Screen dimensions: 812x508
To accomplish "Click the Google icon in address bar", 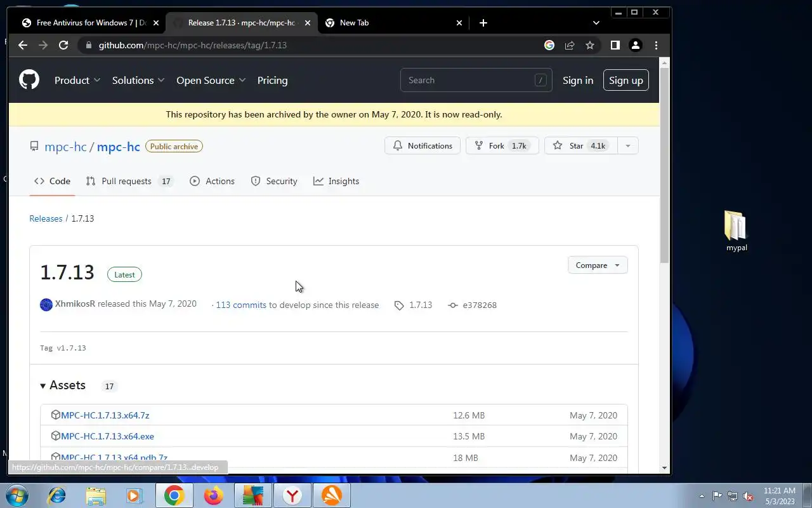I will point(549,45).
